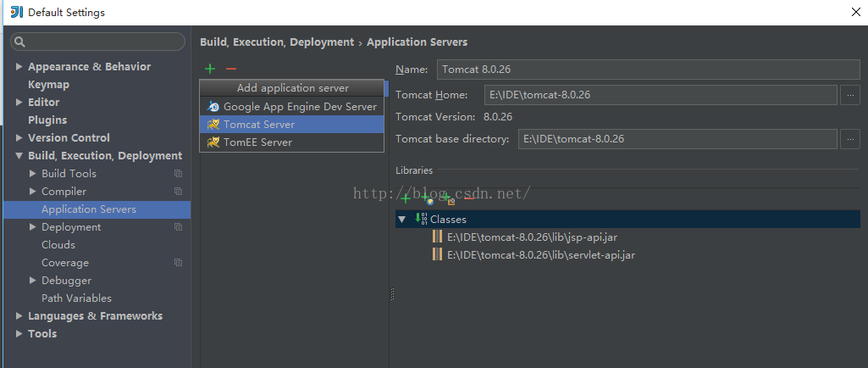The width and height of the screenshot is (868, 368).
Task: Select the servlet-api.jar library entry
Action: click(541, 255)
